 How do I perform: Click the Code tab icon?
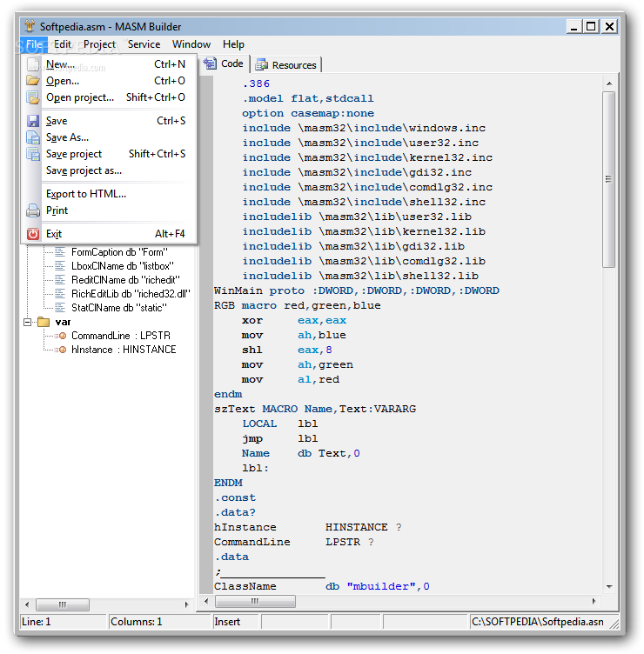tap(210, 63)
